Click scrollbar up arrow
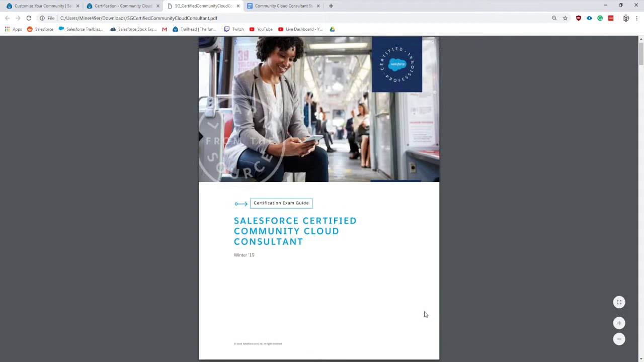644x362 pixels. pos(641,39)
